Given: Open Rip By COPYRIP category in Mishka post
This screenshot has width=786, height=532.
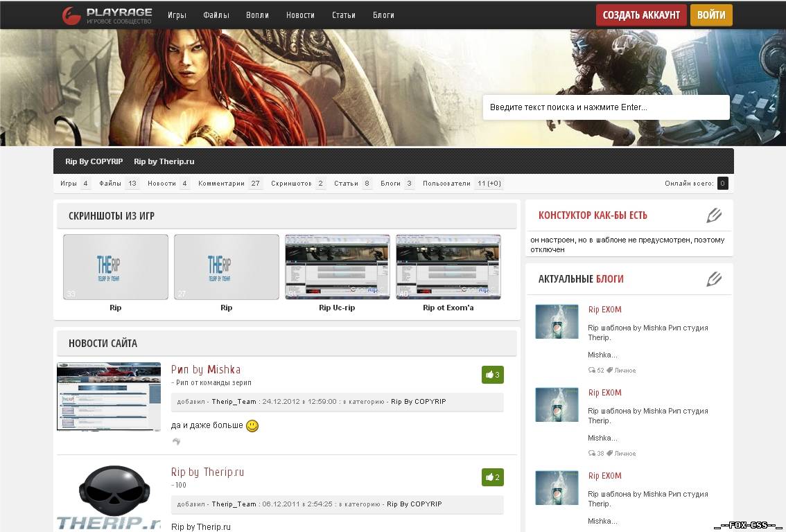Looking at the screenshot, I should click(x=419, y=402).
